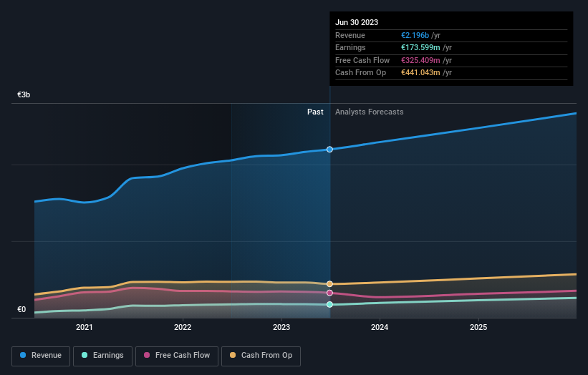Click the €325.409m free cash flow value
Image resolution: width=588 pixels, height=375 pixels.
pyautogui.click(x=420, y=60)
